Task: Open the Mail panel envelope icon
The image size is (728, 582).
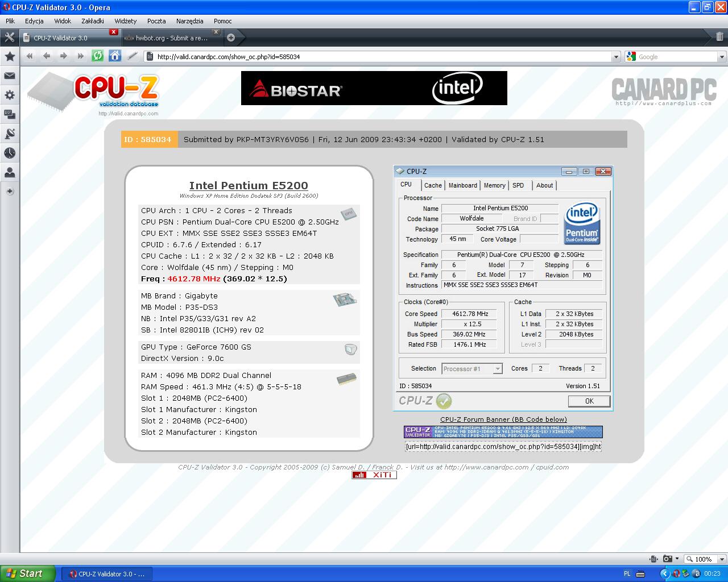Action: click(x=10, y=76)
